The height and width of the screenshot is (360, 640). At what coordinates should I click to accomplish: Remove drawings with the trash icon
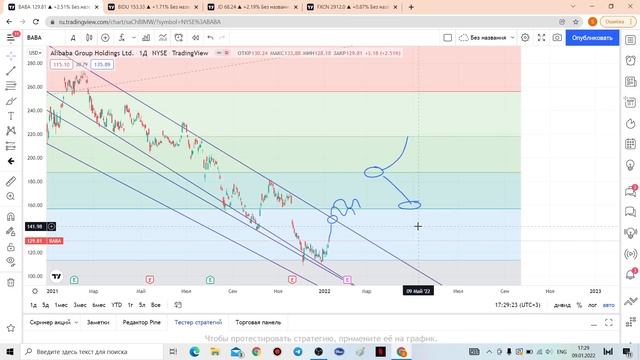tap(11, 282)
